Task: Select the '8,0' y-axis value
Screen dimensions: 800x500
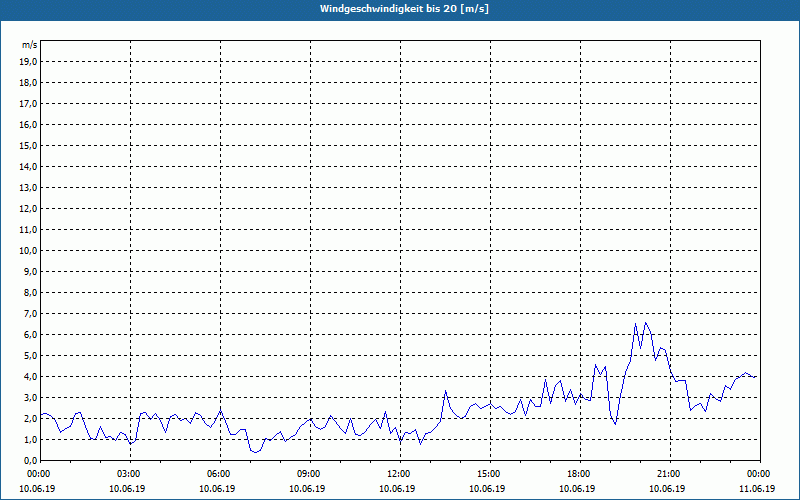Action: pyautogui.click(x=30, y=292)
